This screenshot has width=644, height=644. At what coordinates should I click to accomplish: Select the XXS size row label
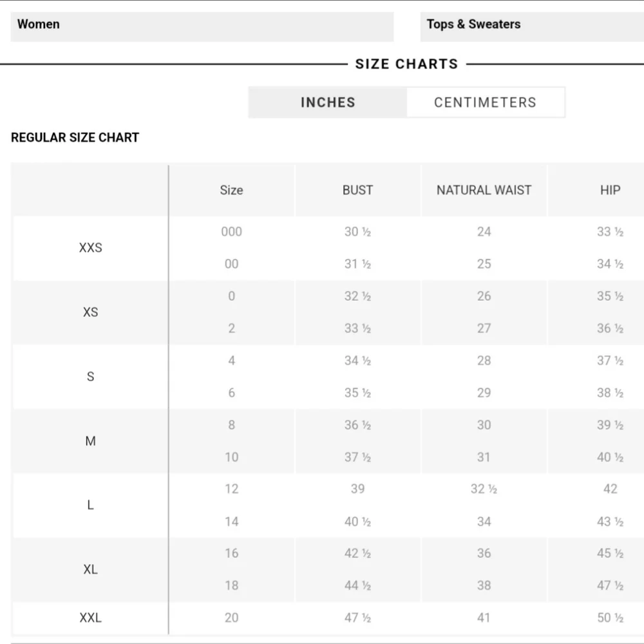90,248
